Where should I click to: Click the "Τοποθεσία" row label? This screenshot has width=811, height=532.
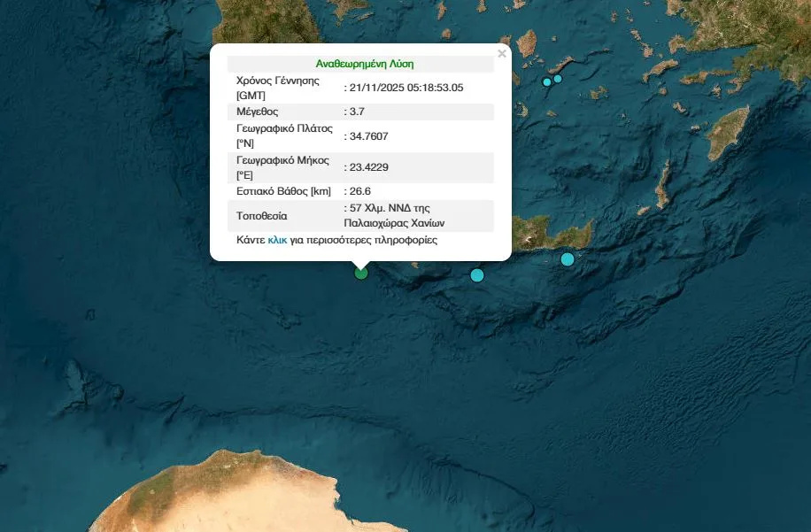click(x=262, y=216)
